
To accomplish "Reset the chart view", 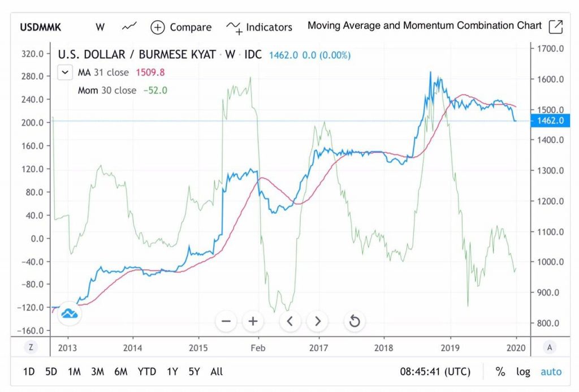I will [355, 321].
